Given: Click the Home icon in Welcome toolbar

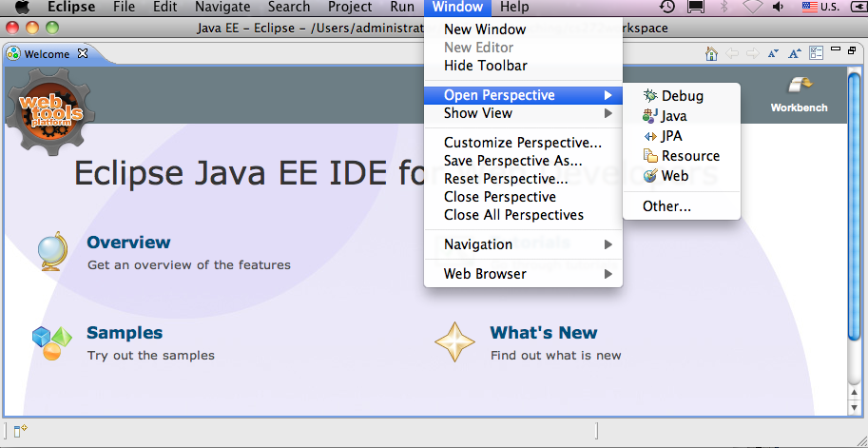Looking at the screenshot, I should [712, 53].
